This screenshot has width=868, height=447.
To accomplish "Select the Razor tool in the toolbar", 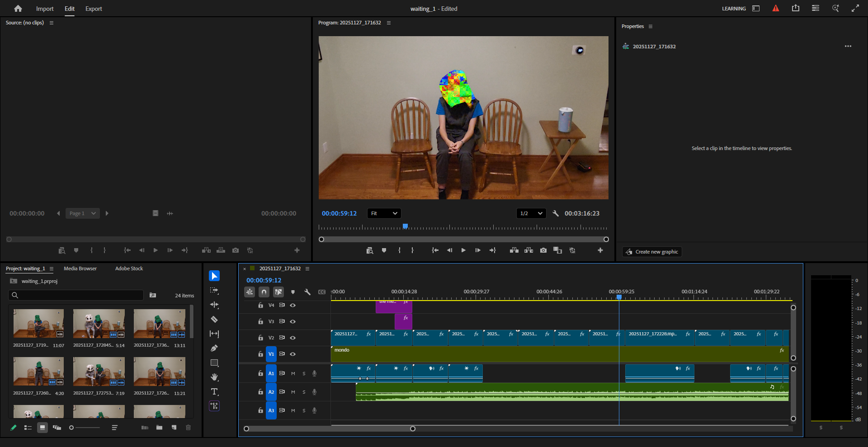I will tap(214, 320).
